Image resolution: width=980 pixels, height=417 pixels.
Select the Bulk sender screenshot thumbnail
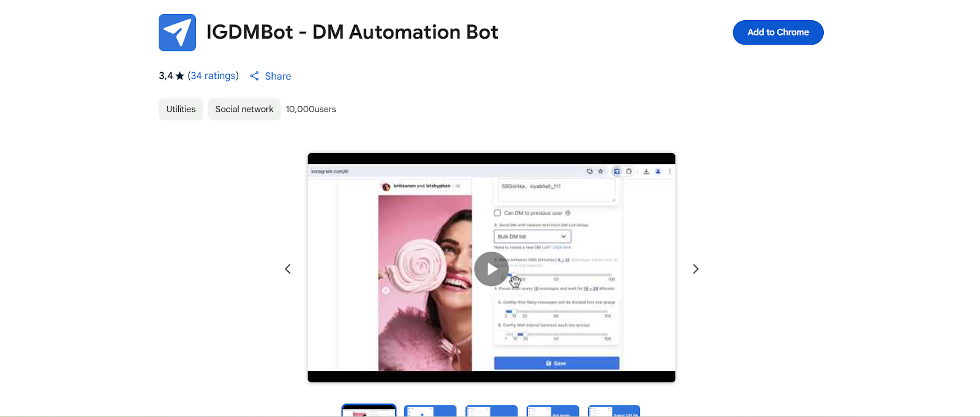[552, 411]
